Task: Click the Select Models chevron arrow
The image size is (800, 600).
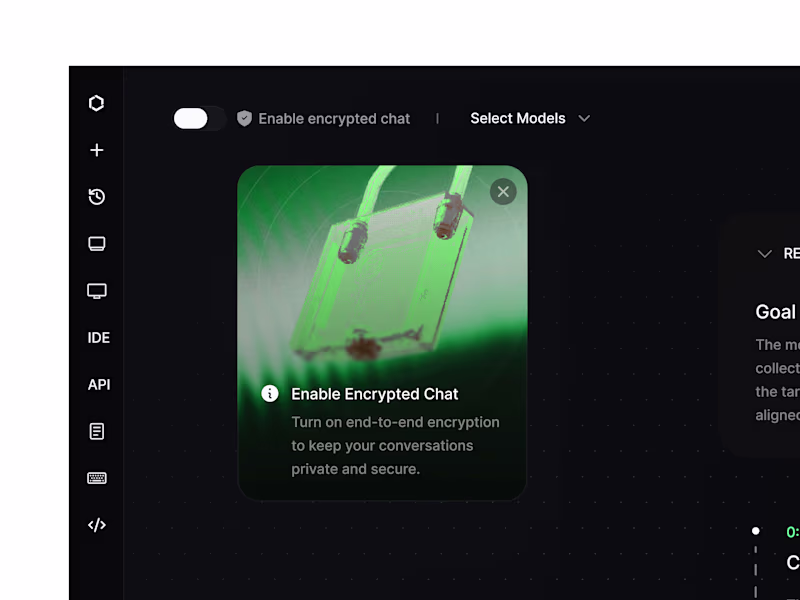Action: 585,118
